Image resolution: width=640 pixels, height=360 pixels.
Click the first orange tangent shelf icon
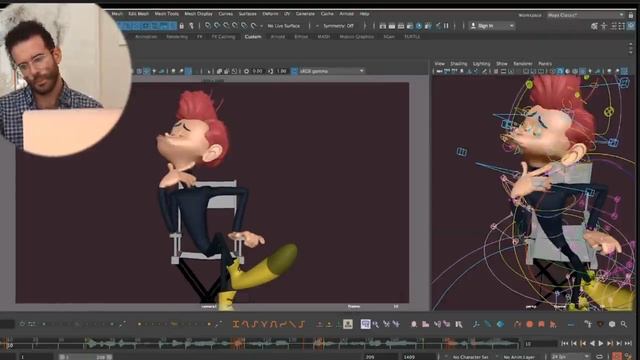(236, 324)
